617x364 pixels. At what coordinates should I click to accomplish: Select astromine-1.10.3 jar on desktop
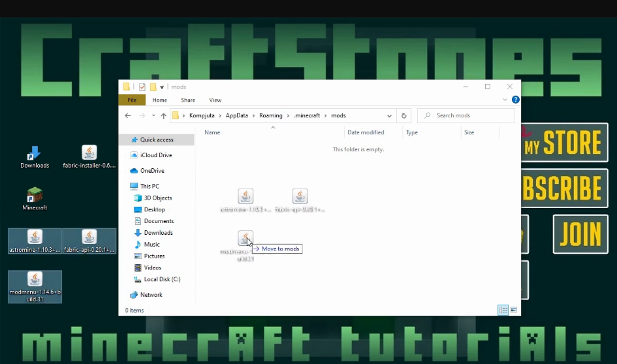pyautogui.click(x=35, y=241)
